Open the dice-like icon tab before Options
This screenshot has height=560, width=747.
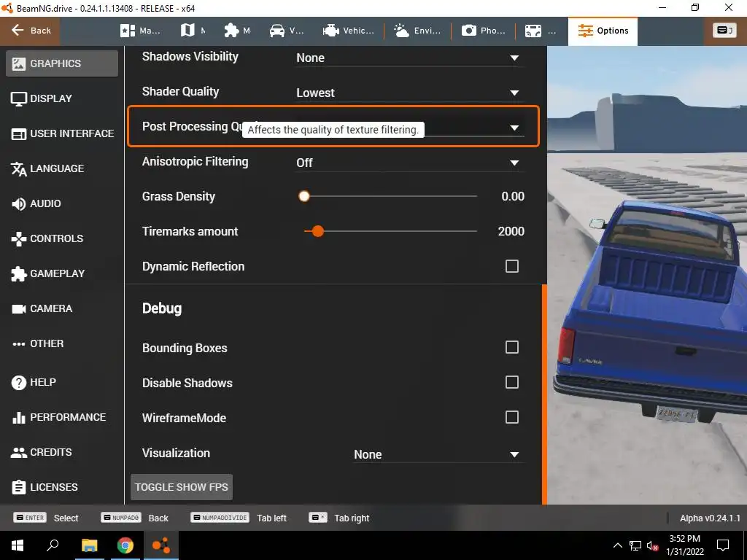click(x=541, y=31)
